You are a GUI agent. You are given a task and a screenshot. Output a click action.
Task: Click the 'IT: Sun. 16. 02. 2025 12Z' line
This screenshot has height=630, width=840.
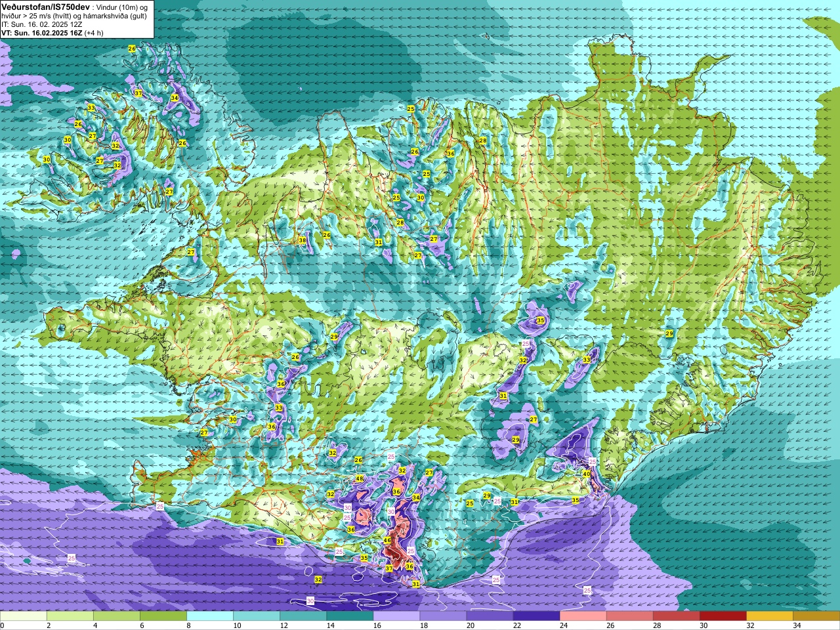pyautogui.click(x=42, y=24)
